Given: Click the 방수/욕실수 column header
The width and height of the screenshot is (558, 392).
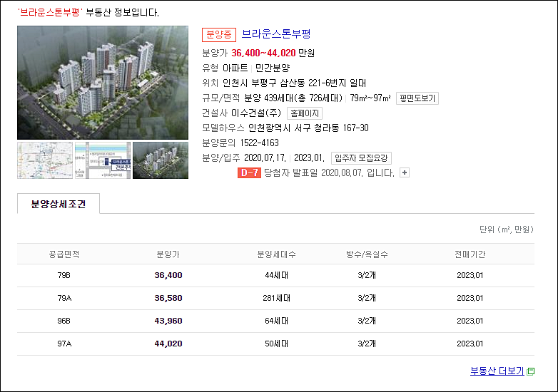Looking at the screenshot, I should coord(367,254).
